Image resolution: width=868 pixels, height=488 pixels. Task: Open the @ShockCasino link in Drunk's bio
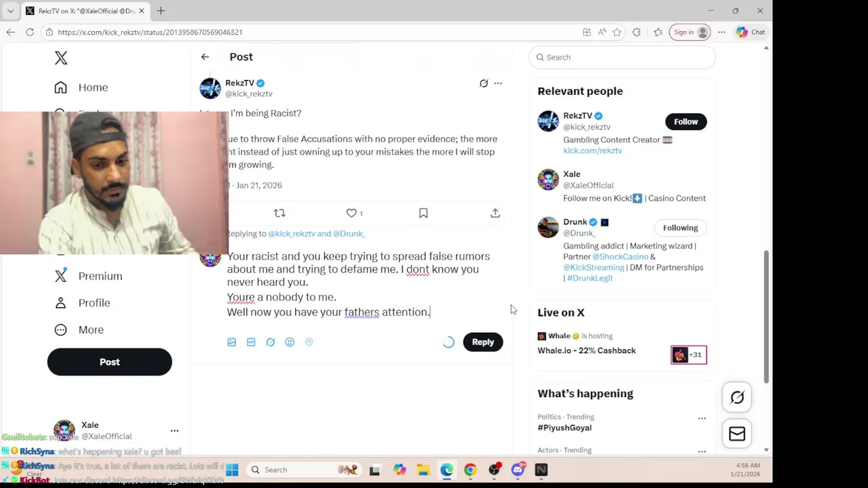click(620, 257)
